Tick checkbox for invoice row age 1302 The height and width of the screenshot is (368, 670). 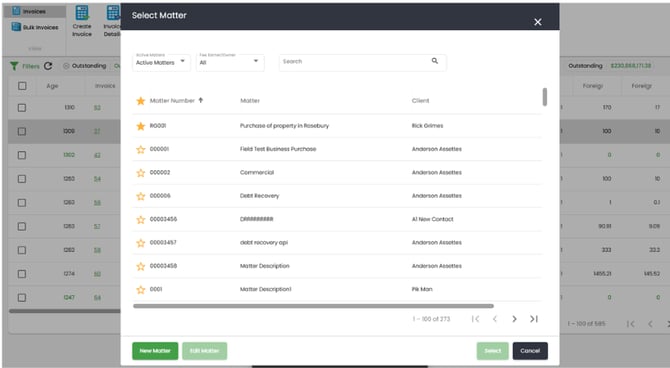coord(22,155)
